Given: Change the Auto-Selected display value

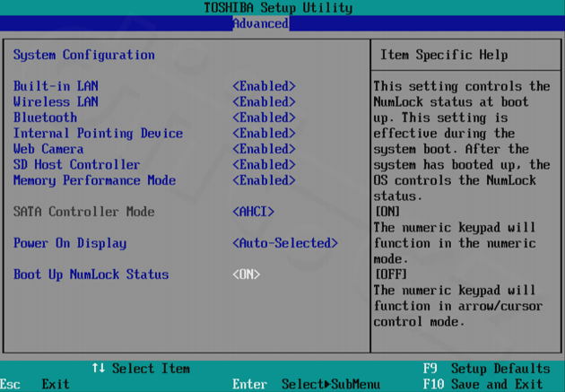Looking at the screenshot, I should tap(285, 243).
